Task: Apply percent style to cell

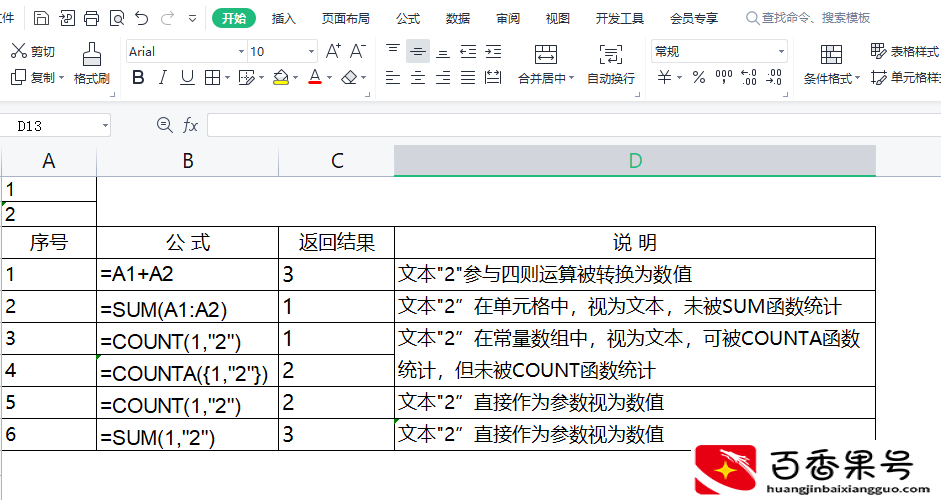Action: tap(699, 77)
